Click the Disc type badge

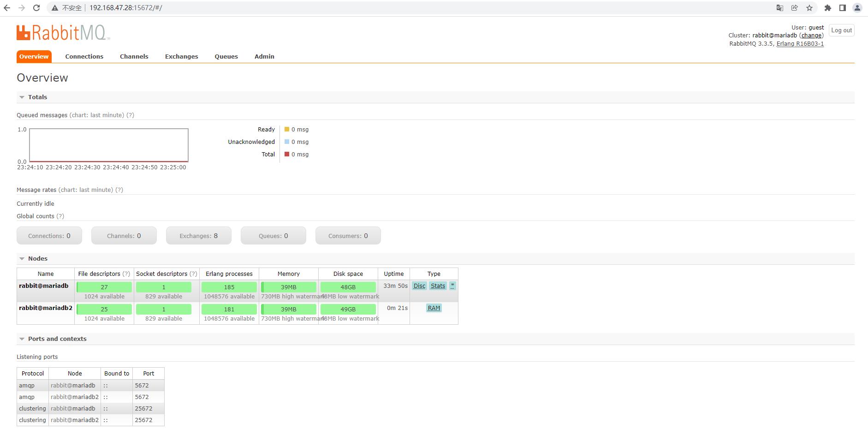[420, 286]
